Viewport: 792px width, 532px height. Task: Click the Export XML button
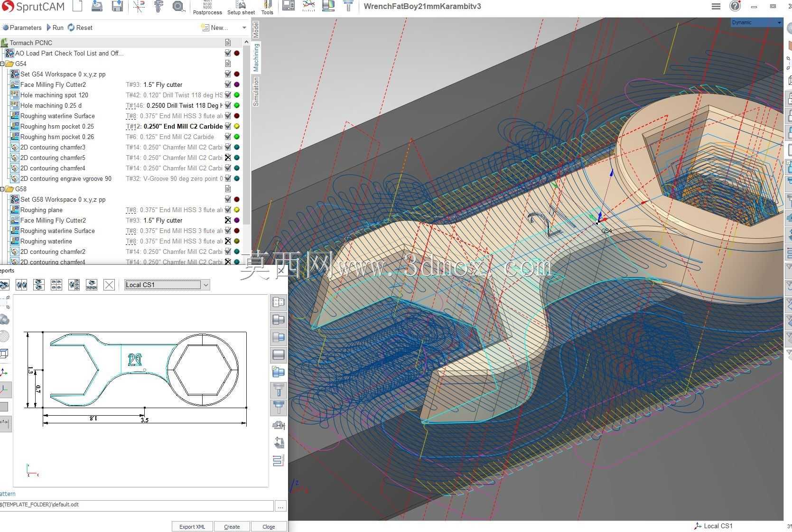[x=192, y=526]
